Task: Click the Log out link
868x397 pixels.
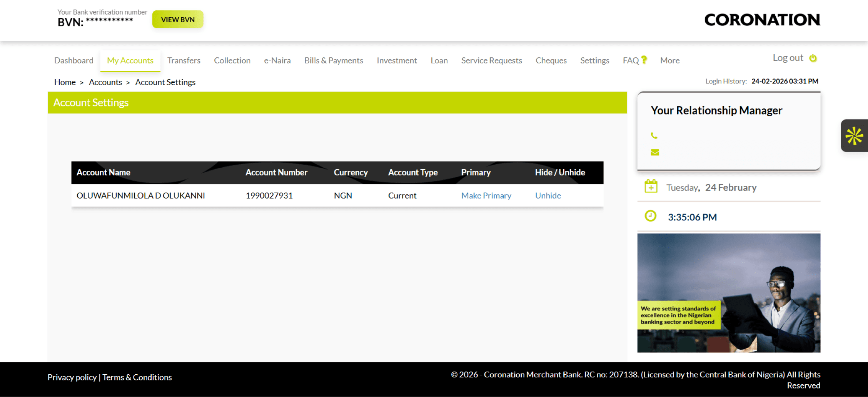Action: click(x=788, y=58)
